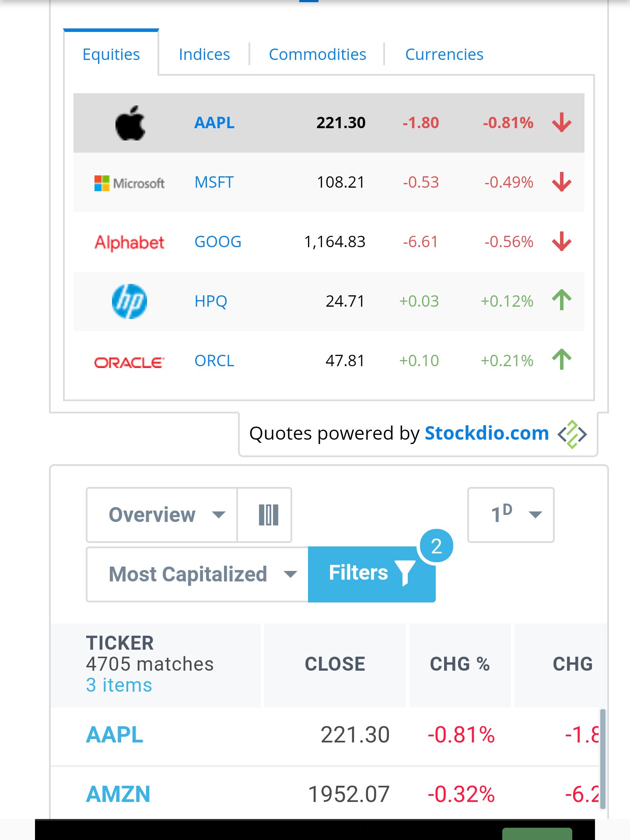This screenshot has height=840, width=630.
Task: Open the GOOG ticker link
Action: pyautogui.click(x=217, y=242)
